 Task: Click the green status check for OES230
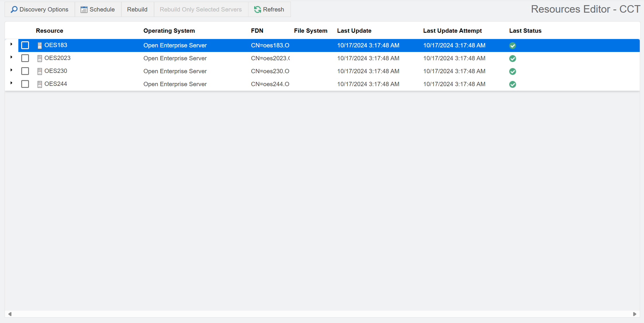512,71
